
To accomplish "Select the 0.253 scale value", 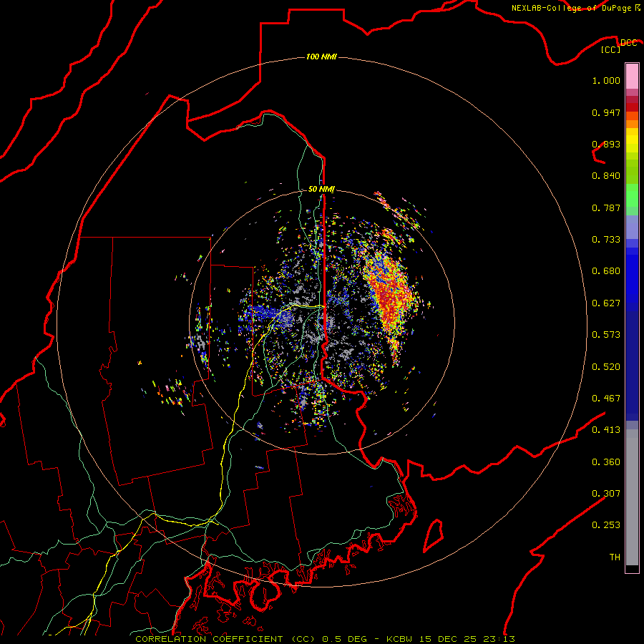I will coord(606,525).
